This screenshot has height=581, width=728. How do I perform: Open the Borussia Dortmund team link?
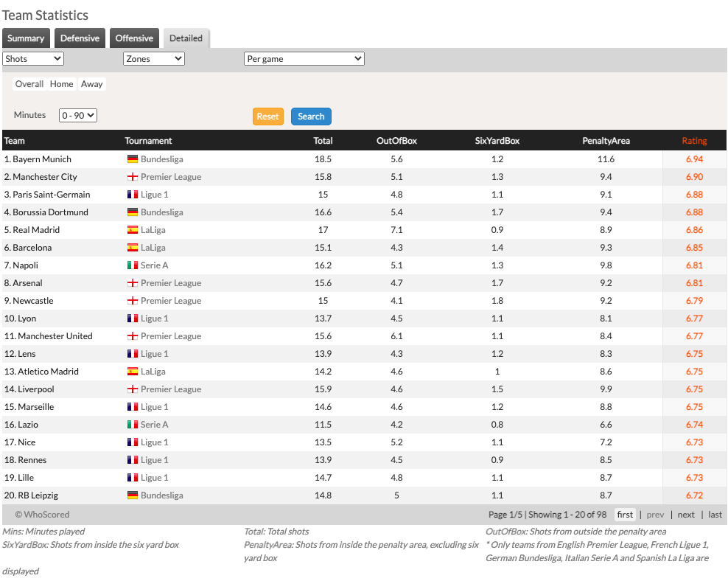[51, 212]
